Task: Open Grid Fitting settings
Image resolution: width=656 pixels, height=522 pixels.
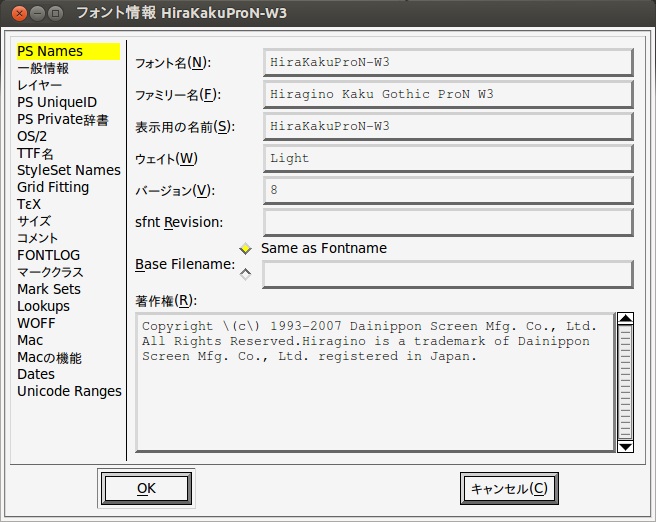Action: [53, 187]
